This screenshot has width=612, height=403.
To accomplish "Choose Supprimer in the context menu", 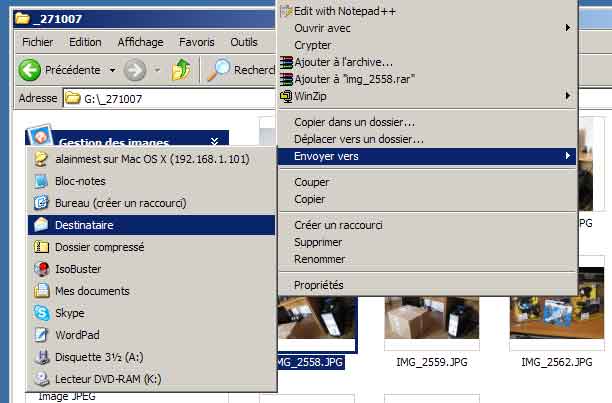I will click(427, 242).
